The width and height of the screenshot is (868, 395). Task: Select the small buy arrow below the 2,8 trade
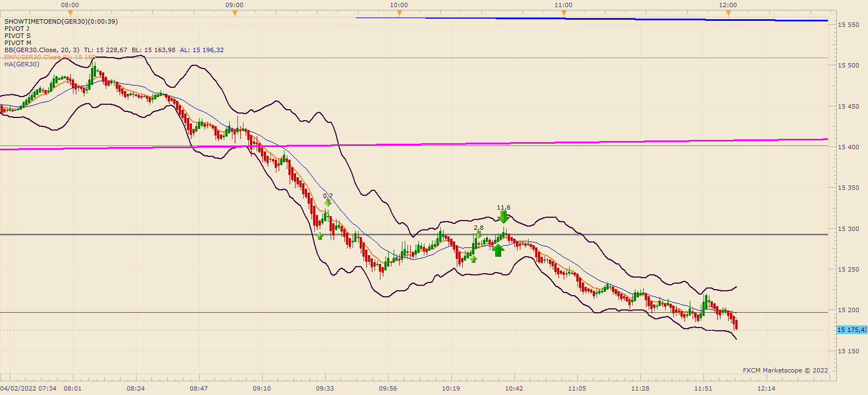pos(473,259)
